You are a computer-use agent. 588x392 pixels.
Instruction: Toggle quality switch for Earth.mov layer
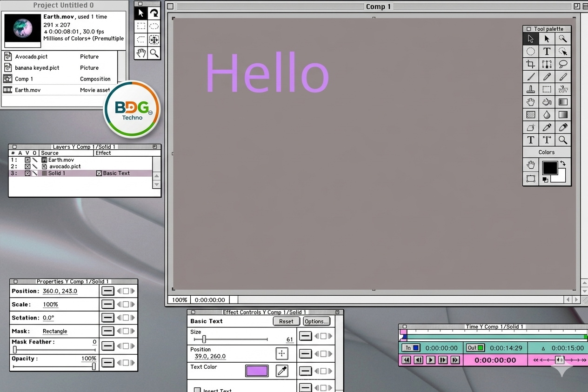[x=35, y=159]
